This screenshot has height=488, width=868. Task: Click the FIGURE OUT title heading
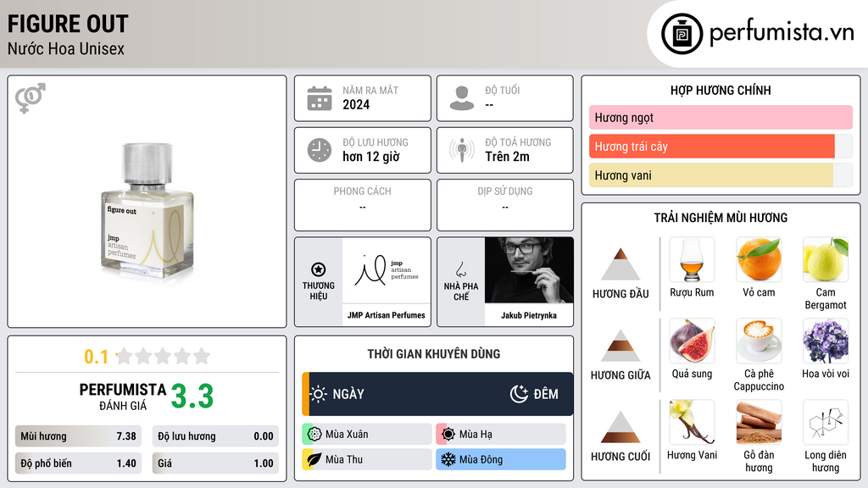pyautogui.click(x=68, y=25)
